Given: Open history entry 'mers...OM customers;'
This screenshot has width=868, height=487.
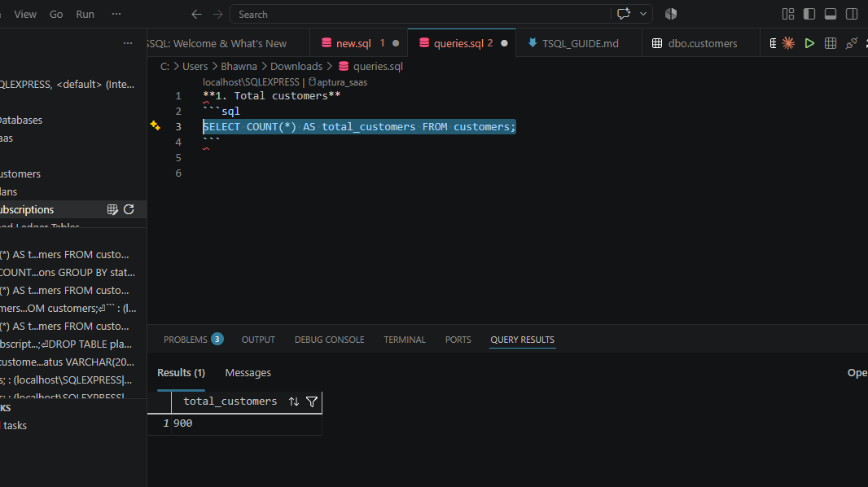Looking at the screenshot, I should [68, 309].
